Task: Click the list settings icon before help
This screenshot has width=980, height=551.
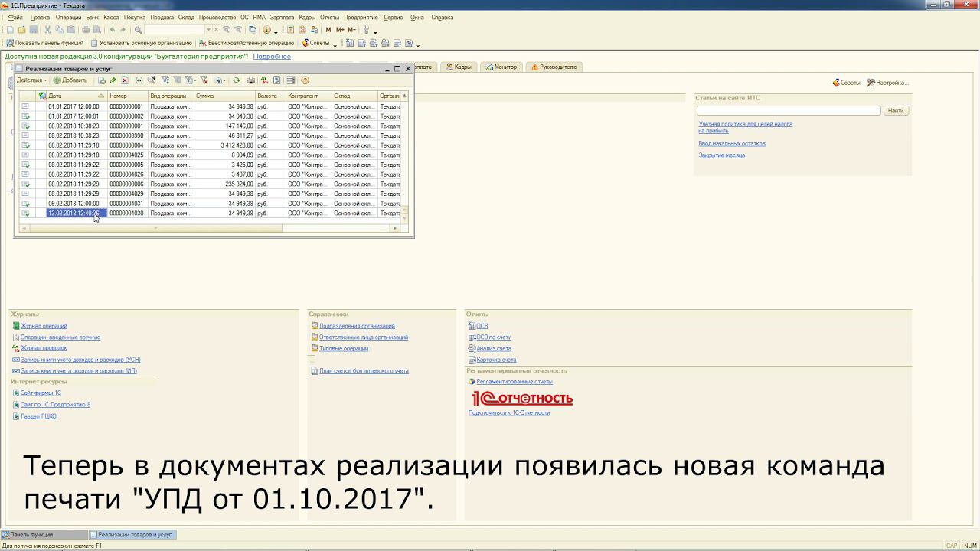Action: pos(291,80)
